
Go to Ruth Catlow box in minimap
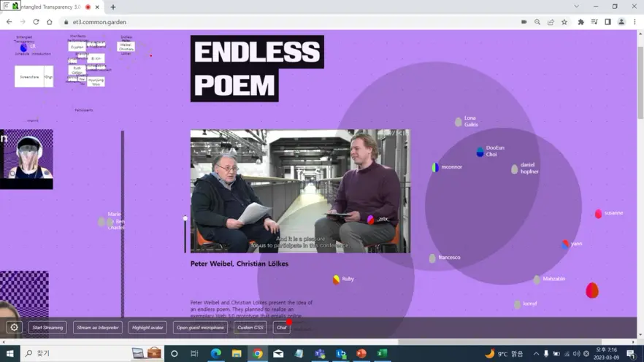tap(77, 70)
